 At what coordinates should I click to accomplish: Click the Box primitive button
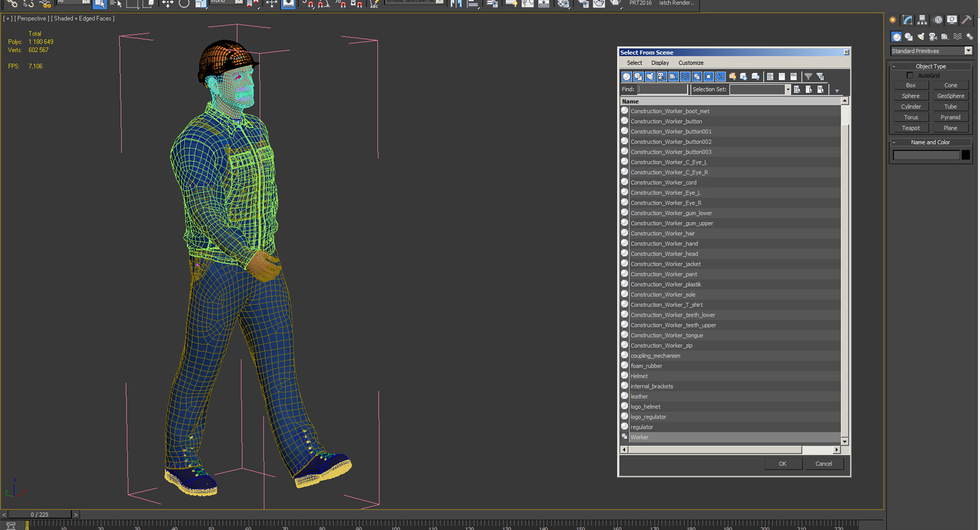pos(910,85)
